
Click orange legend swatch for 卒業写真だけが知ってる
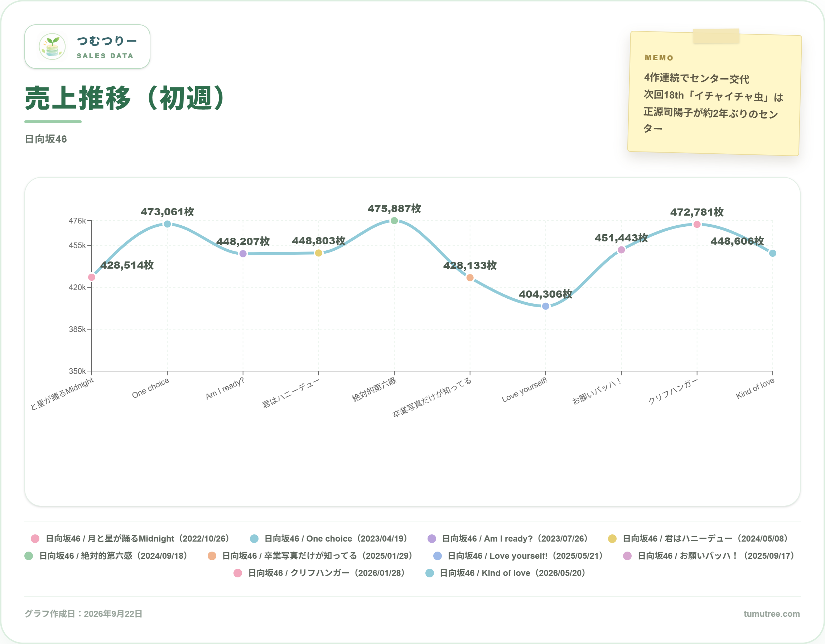click(x=212, y=556)
